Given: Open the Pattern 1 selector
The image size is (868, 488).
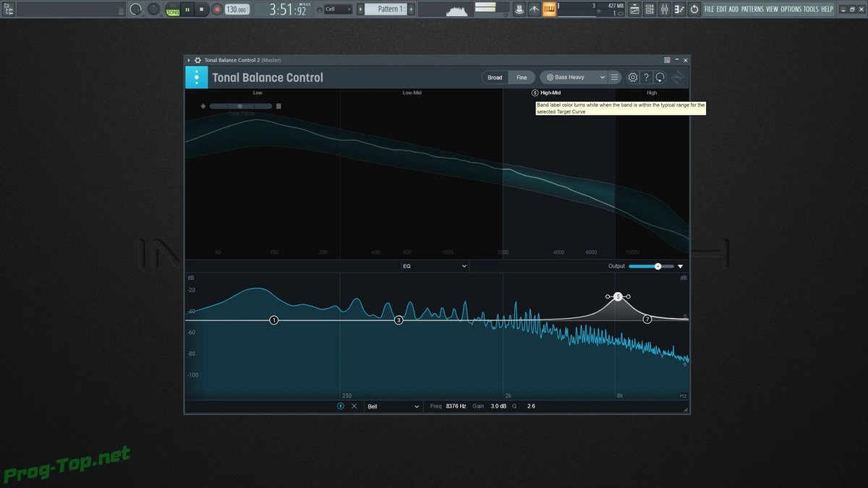Looking at the screenshot, I should 386,9.
